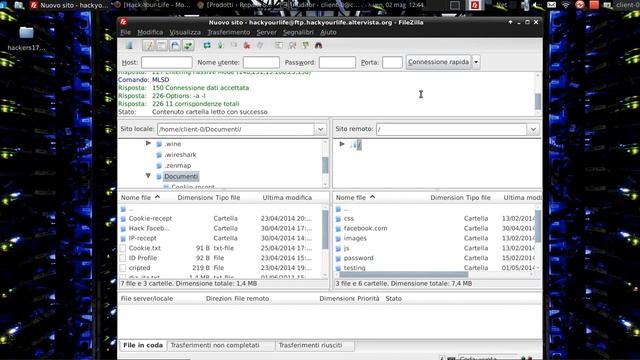Open the Site Manager toolbar icon
This screenshot has height=360, width=640.
tap(129, 45)
